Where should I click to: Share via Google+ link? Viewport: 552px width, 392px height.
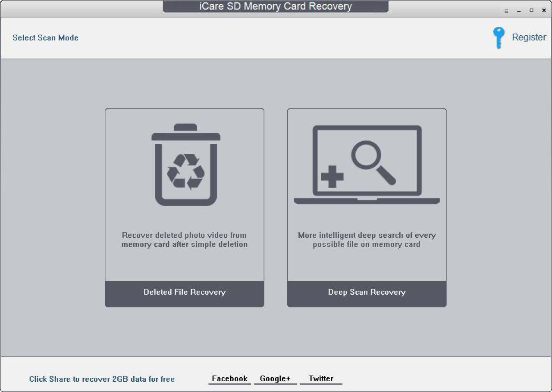pyautogui.click(x=275, y=379)
